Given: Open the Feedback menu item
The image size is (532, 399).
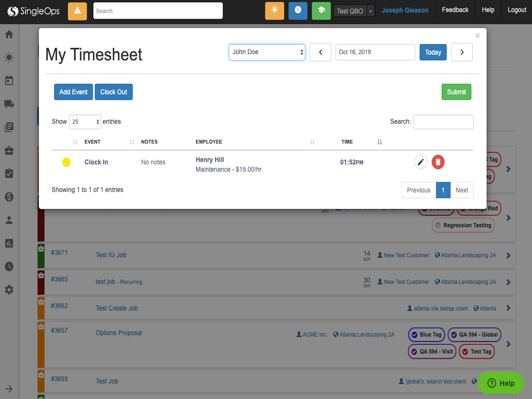Looking at the screenshot, I should (455, 10).
